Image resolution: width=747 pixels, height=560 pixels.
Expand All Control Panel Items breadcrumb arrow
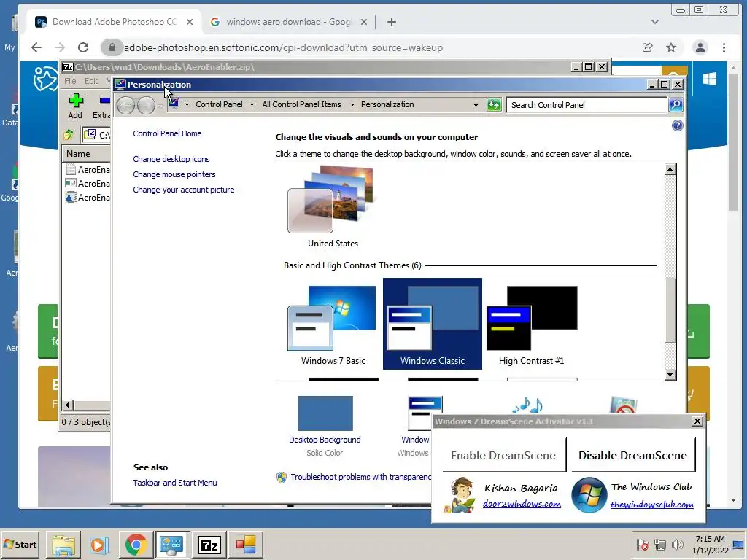point(352,105)
